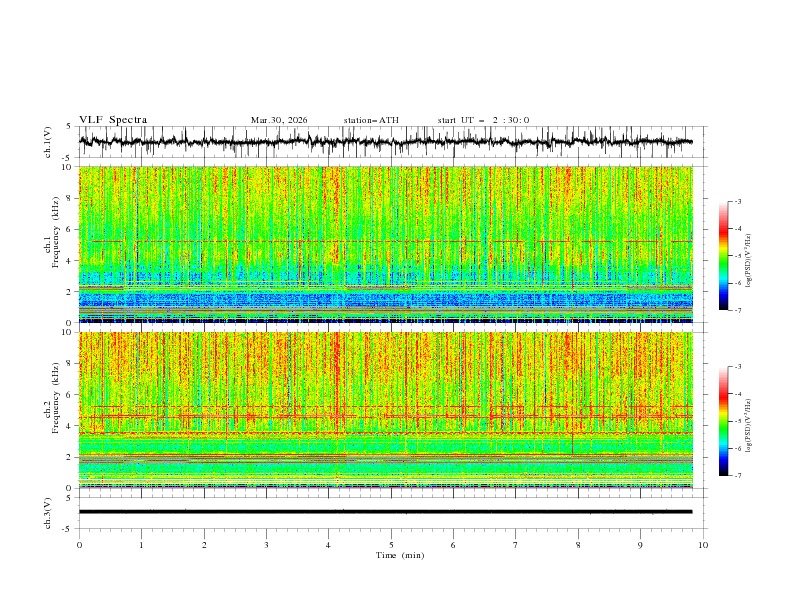The width and height of the screenshot is (792, 612).
Task: Click the "-7" tick on lower color bar
Action: 738,476
